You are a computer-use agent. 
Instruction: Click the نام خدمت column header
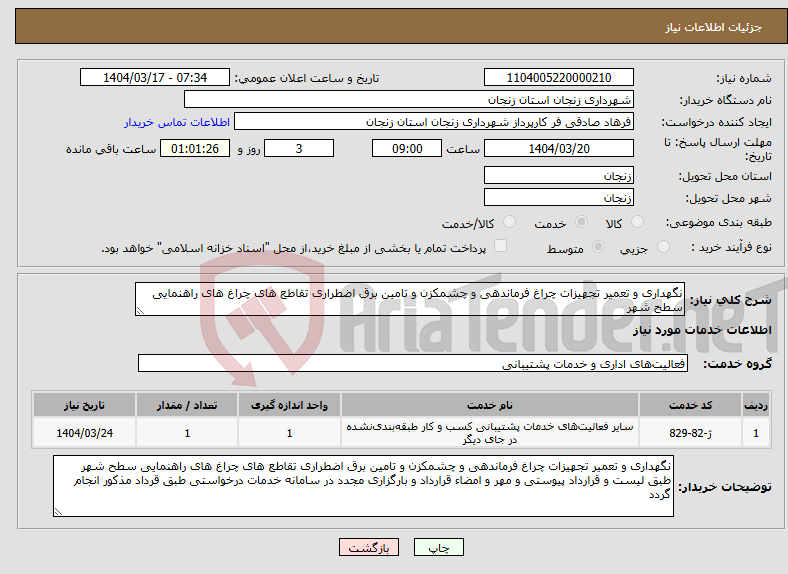(x=490, y=405)
